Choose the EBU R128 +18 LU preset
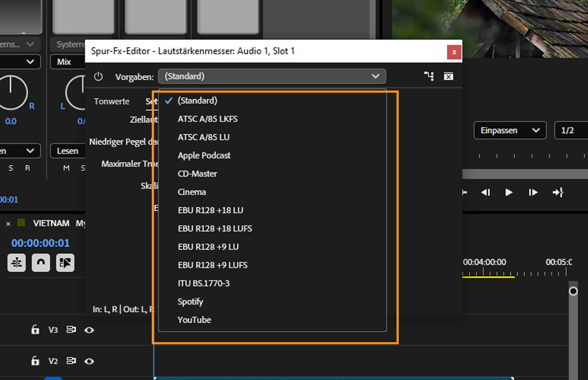This screenshot has height=380, width=588. click(272, 210)
